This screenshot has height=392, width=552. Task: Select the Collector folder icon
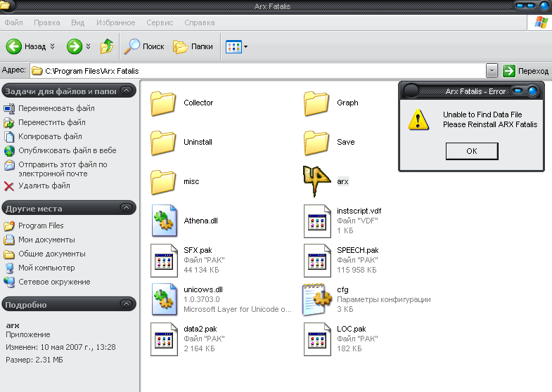click(163, 103)
